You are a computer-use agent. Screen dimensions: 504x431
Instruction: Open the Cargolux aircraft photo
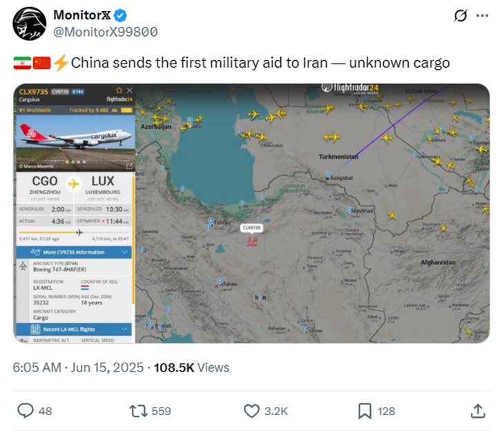76,142
